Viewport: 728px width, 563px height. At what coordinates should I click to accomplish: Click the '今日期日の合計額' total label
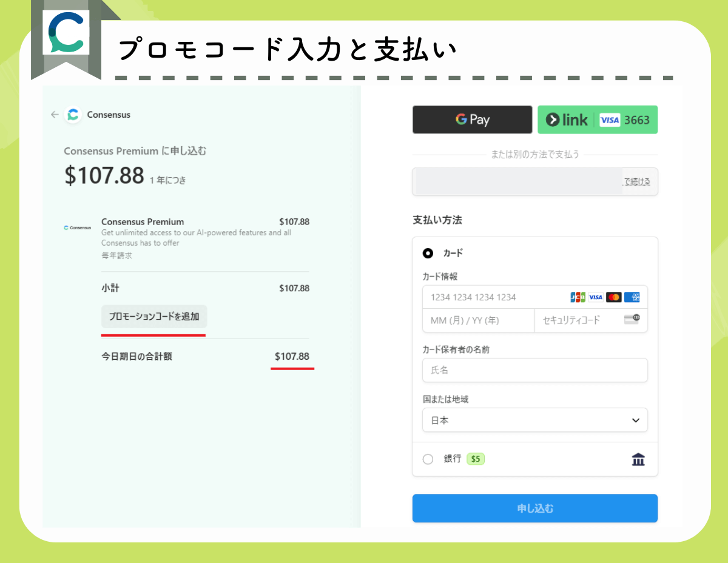tap(136, 357)
